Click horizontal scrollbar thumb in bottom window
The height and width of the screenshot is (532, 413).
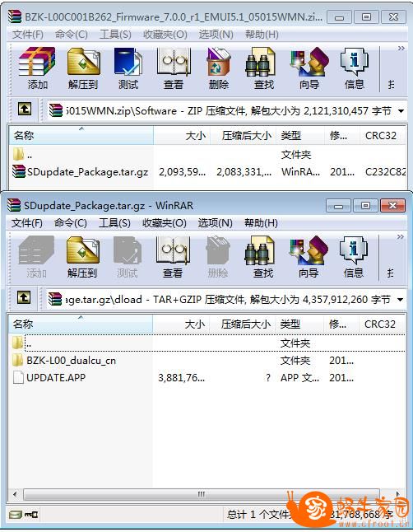(202, 494)
